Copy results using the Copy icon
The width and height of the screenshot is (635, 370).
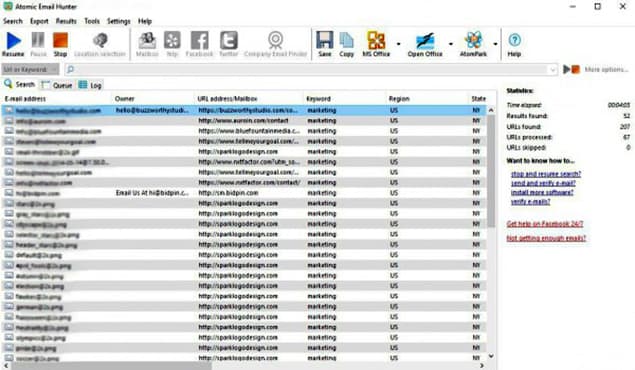(346, 40)
